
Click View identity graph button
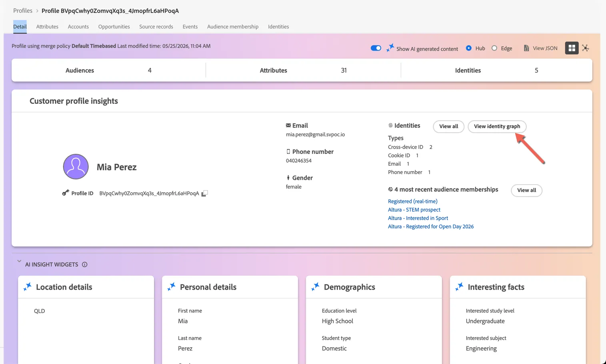tap(497, 126)
